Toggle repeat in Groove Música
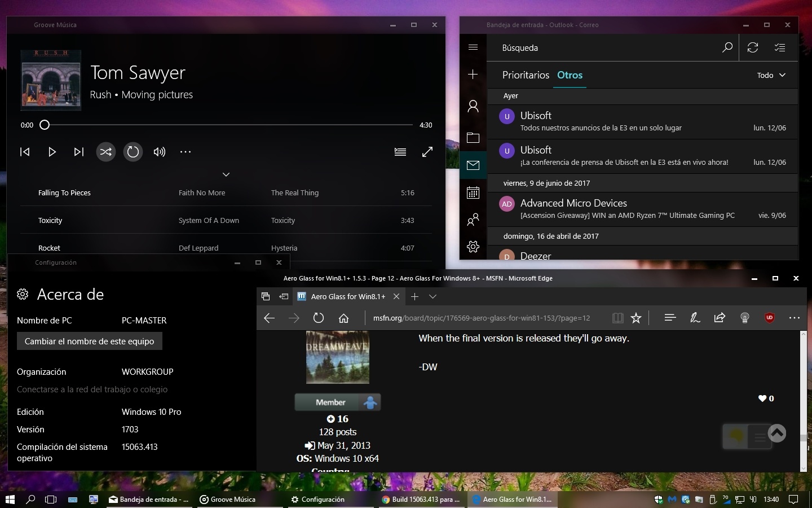Viewport: 812px width, 508px height. (133, 152)
